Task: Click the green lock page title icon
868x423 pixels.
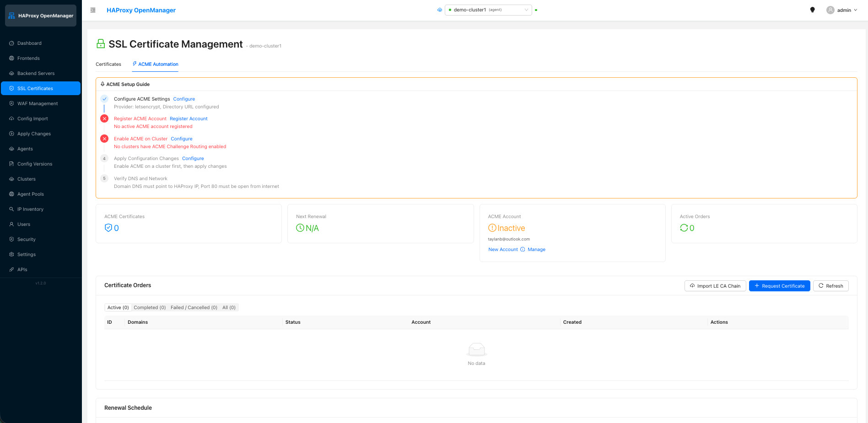Action: [x=101, y=44]
